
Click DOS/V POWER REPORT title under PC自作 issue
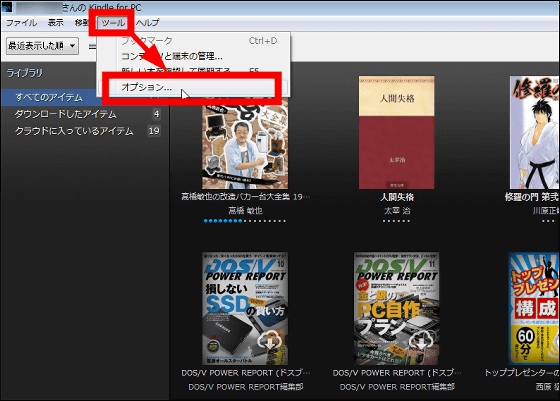[397, 373]
